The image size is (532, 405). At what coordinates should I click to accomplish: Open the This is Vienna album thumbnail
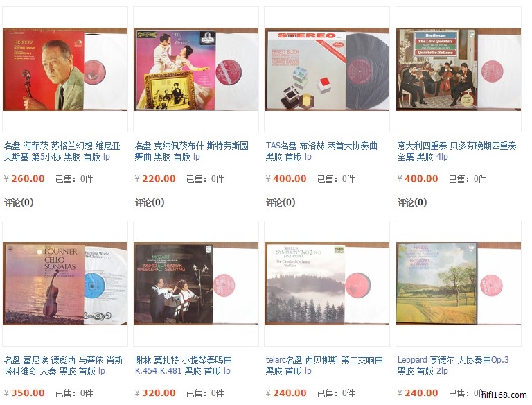point(196,69)
